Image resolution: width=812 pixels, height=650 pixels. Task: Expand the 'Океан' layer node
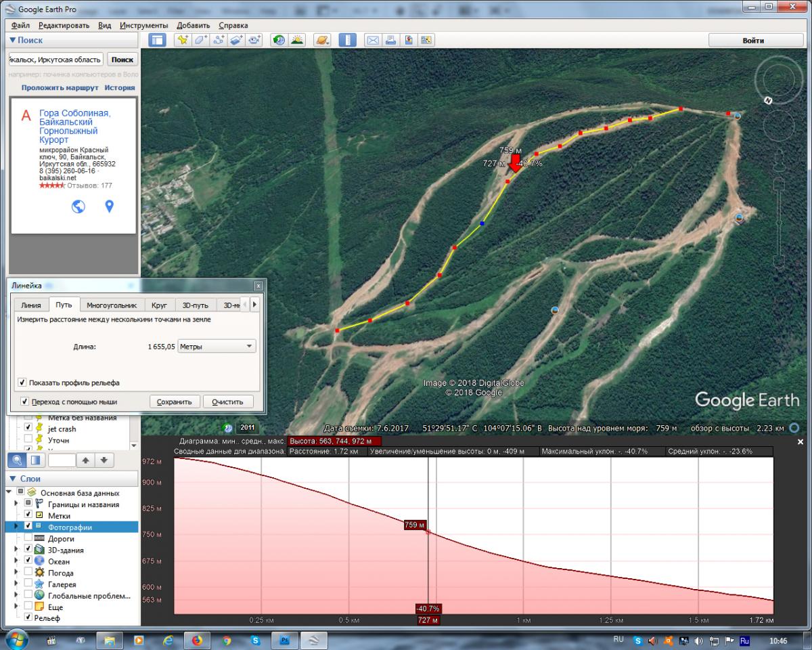click(x=17, y=561)
